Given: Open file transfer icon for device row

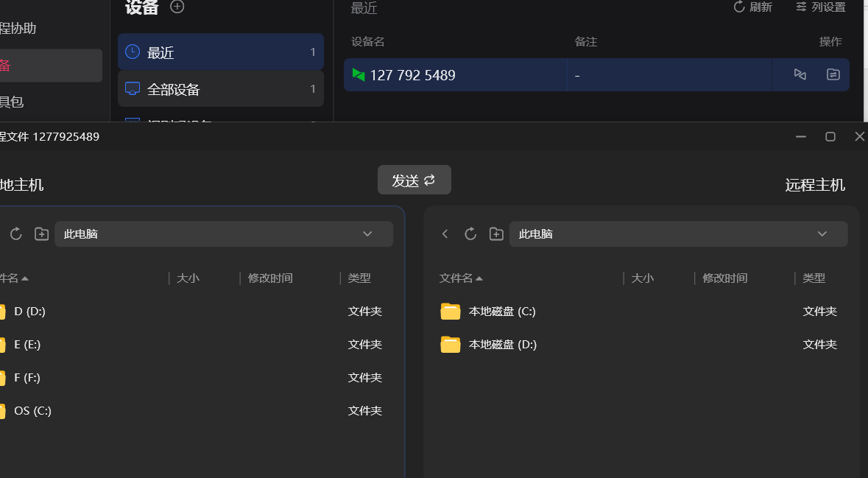Looking at the screenshot, I should [x=833, y=74].
